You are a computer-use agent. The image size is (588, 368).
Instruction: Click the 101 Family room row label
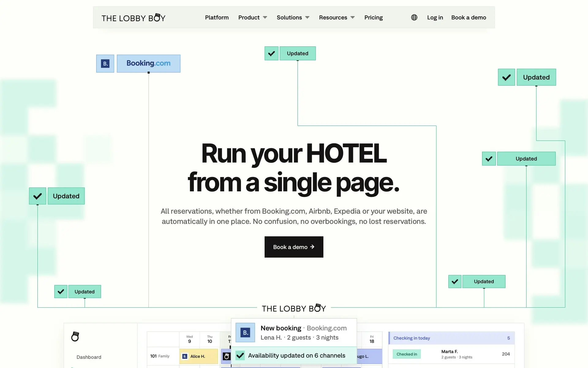coord(160,356)
